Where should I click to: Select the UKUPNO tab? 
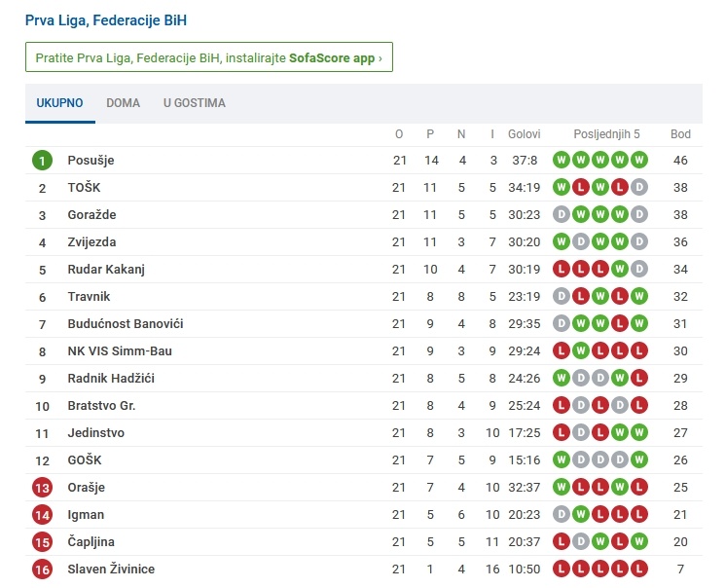60,102
